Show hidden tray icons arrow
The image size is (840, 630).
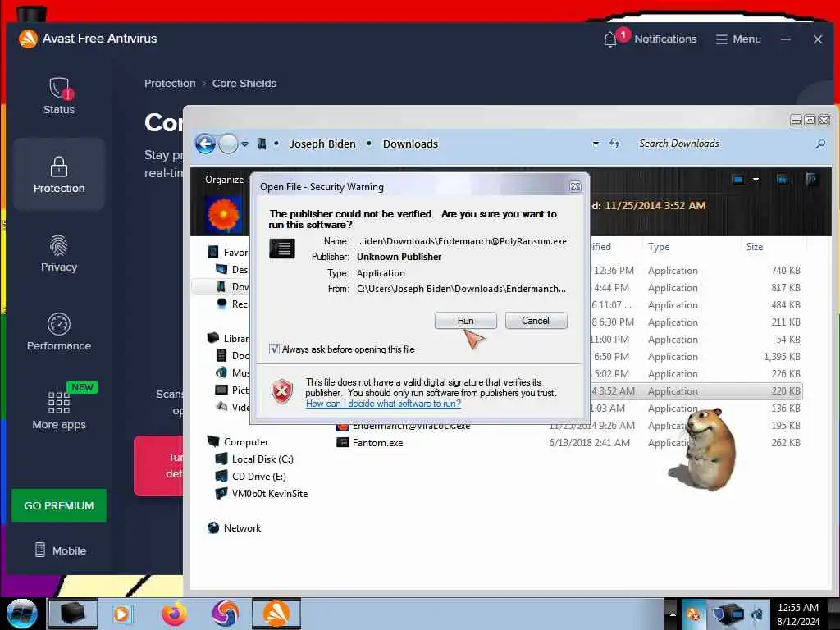[673, 614]
